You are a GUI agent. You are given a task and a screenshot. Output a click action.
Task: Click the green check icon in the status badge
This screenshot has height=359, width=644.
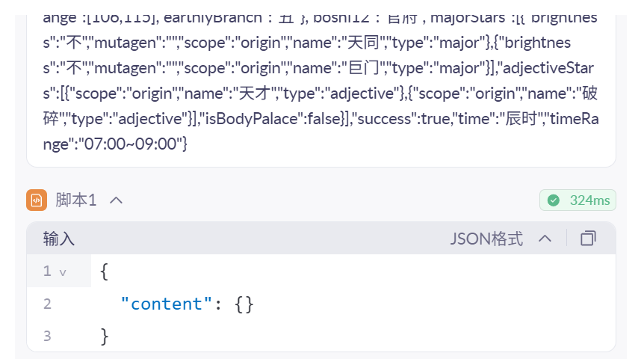(x=554, y=200)
